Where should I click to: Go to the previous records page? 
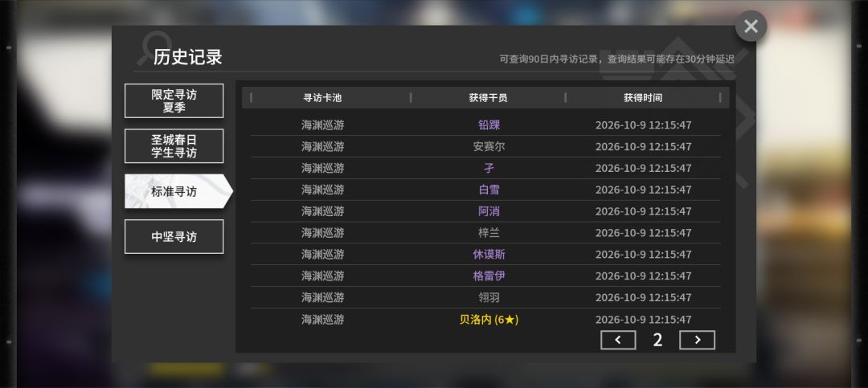(618, 340)
